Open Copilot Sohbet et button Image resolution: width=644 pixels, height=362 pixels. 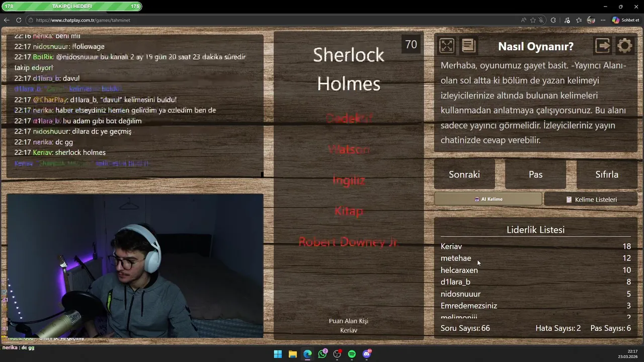pyautogui.click(x=626, y=20)
